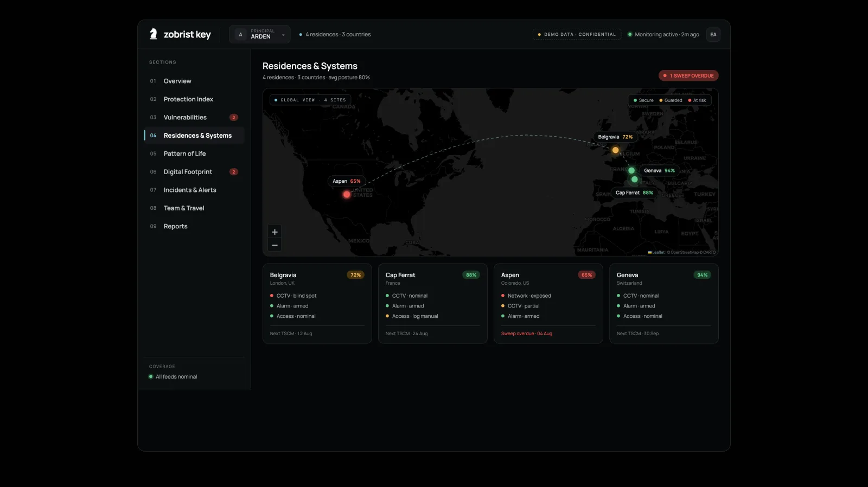Click the Geneva green map marker

click(x=631, y=170)
